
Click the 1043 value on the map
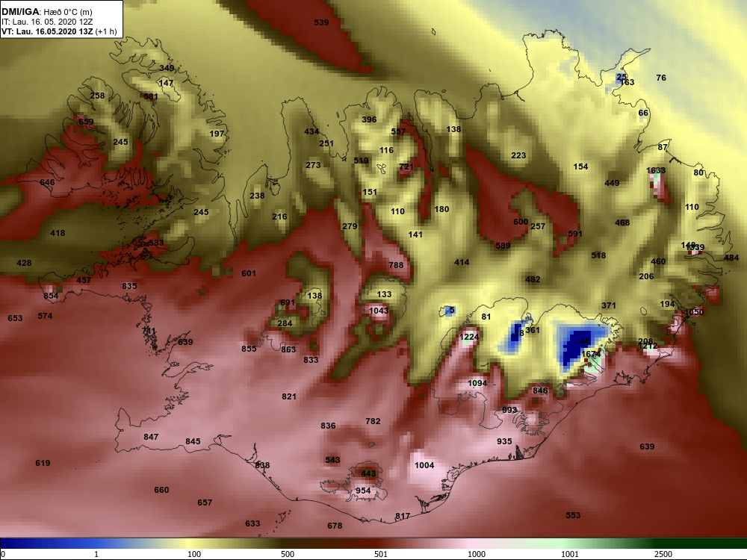(379, 311)
